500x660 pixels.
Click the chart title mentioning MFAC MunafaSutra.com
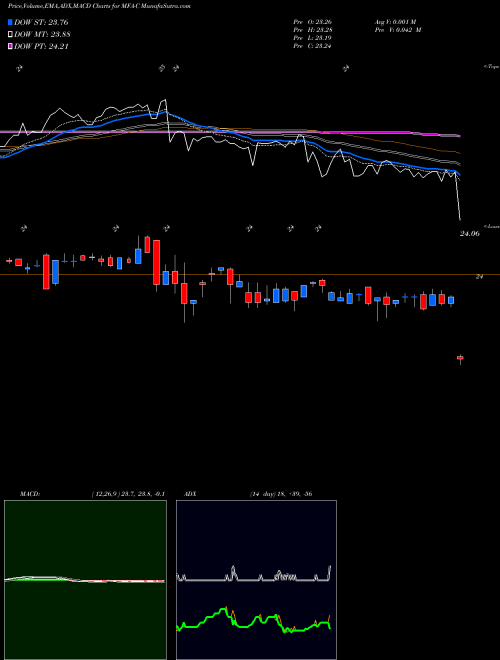tap(99, 7)
